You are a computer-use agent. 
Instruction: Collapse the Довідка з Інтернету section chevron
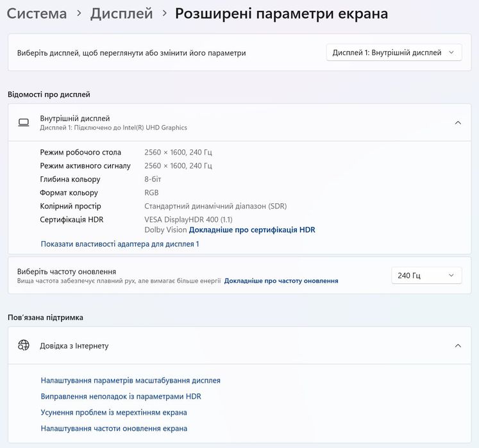457,345
